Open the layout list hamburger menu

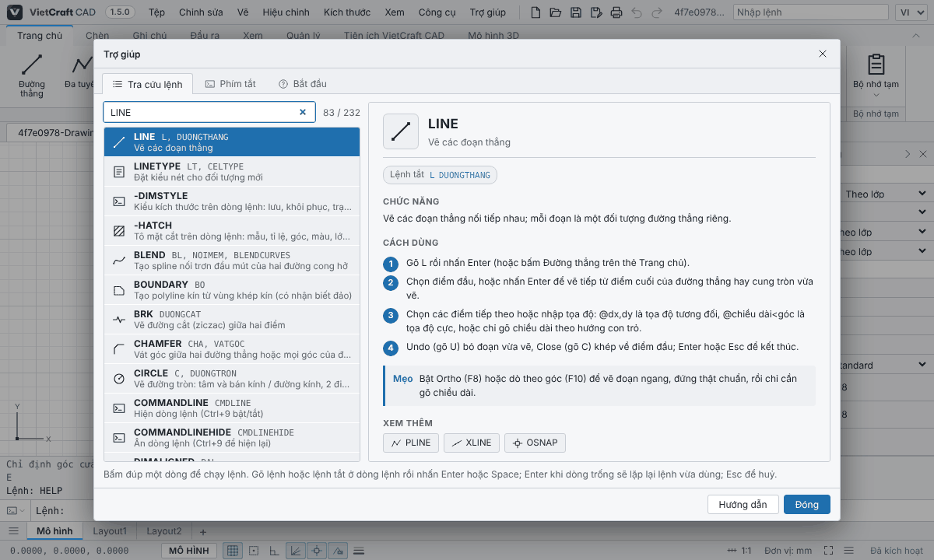pyautogui.click(x=13, y=531)
